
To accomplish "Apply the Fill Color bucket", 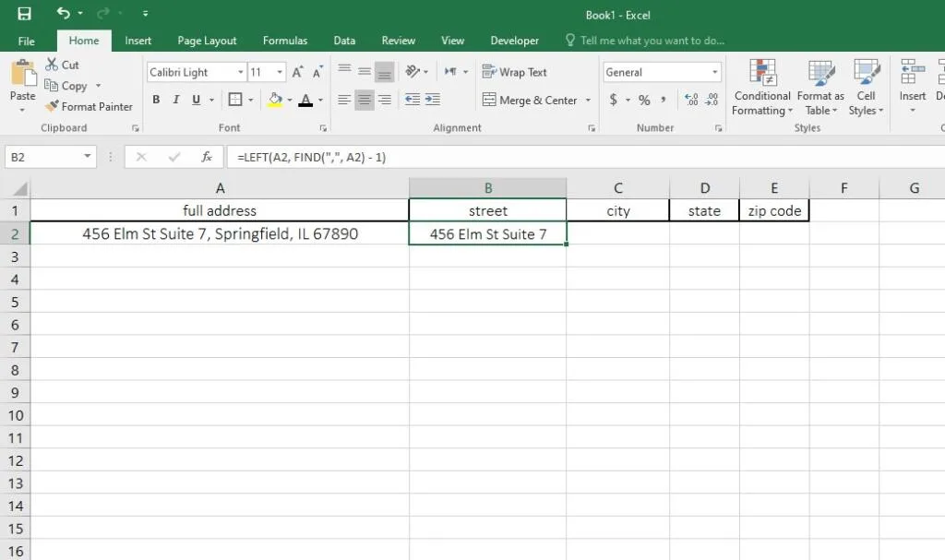I will pos(275,100).
